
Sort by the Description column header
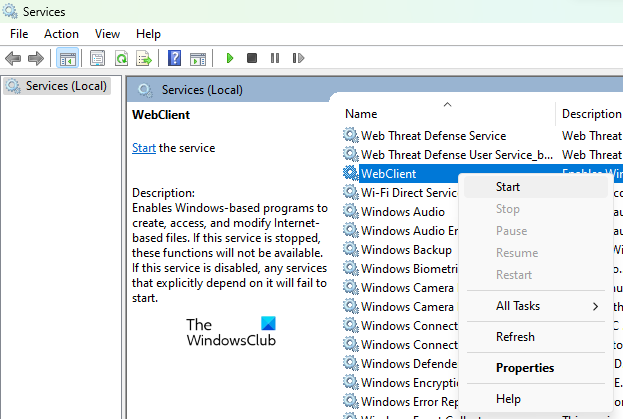591,114
